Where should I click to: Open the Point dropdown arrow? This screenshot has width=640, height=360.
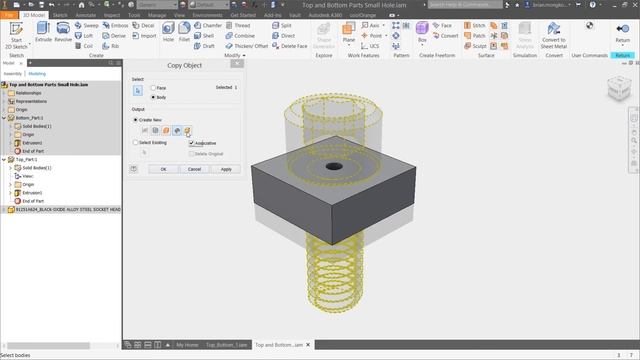386,36
